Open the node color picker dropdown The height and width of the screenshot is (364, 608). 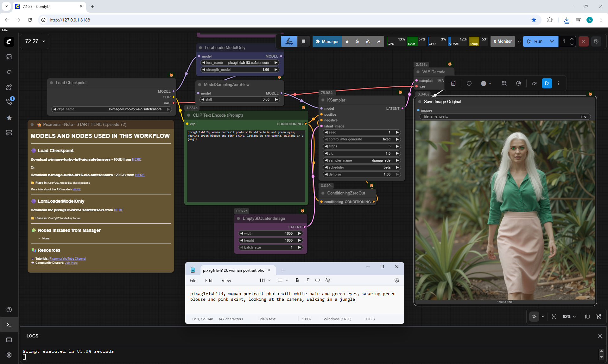coord(486,83)
